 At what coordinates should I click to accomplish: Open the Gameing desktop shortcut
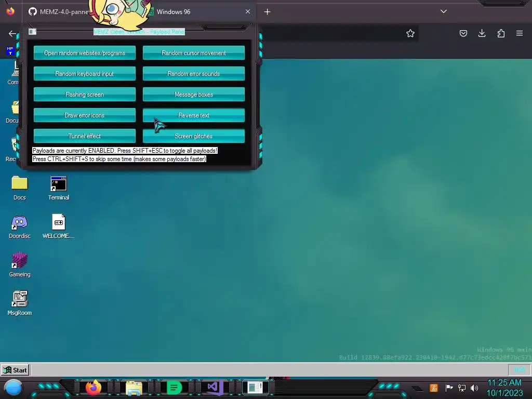pos(19,265)
